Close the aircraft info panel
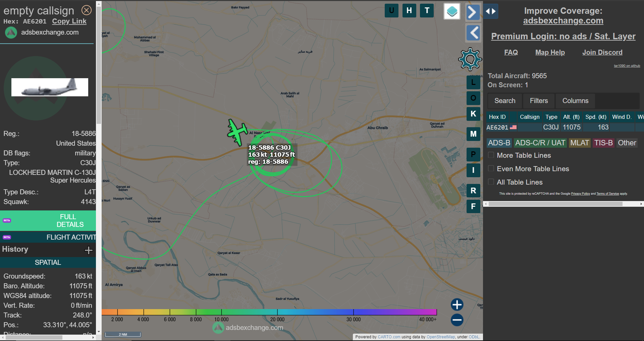This screenshot has height=341, width=644. pyautogui.click(x=87, y=10)
